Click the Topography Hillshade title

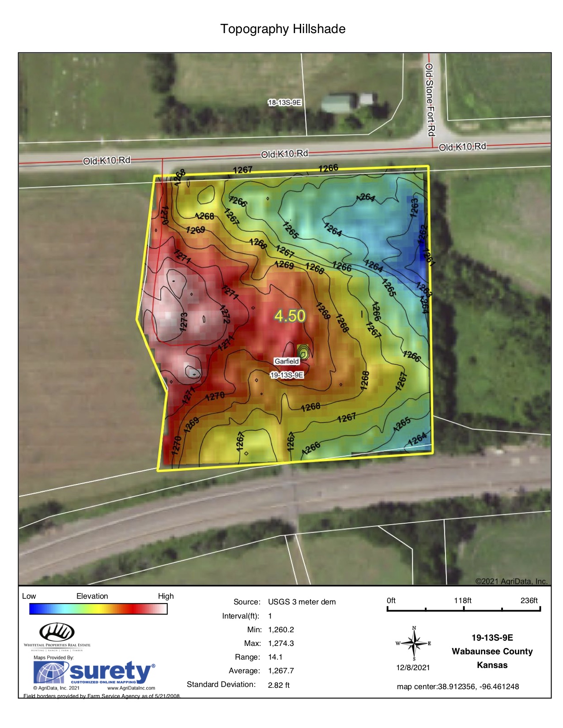click(x=283, y=29)
